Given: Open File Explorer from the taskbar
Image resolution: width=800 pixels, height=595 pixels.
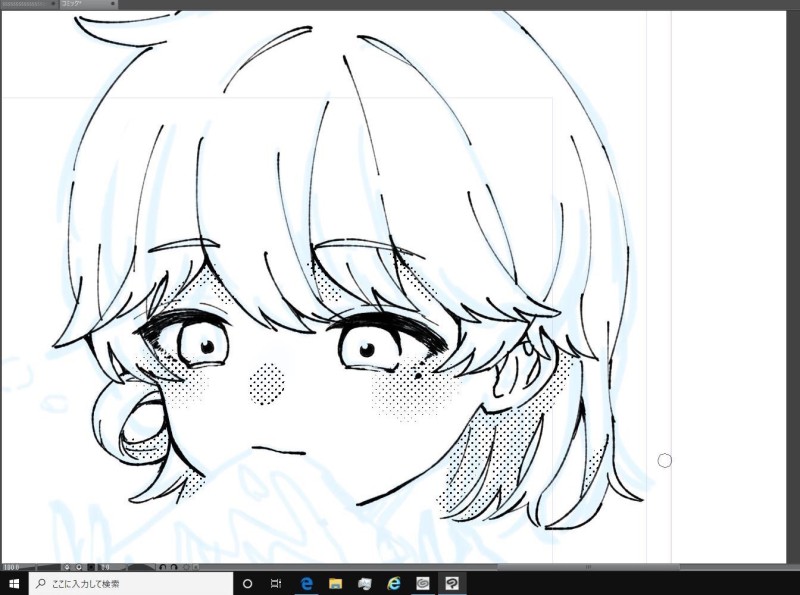Looking at the screenshot, I should [x=335, y=583].
